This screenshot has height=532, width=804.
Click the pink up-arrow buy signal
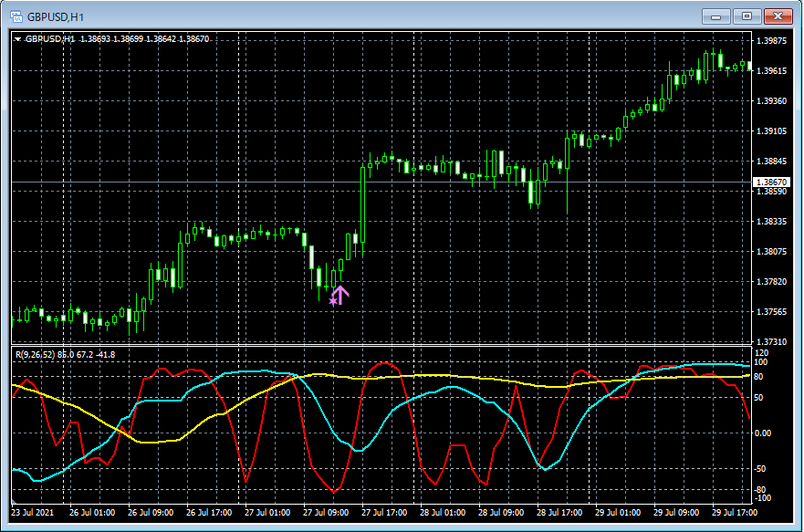coord(340,296)
